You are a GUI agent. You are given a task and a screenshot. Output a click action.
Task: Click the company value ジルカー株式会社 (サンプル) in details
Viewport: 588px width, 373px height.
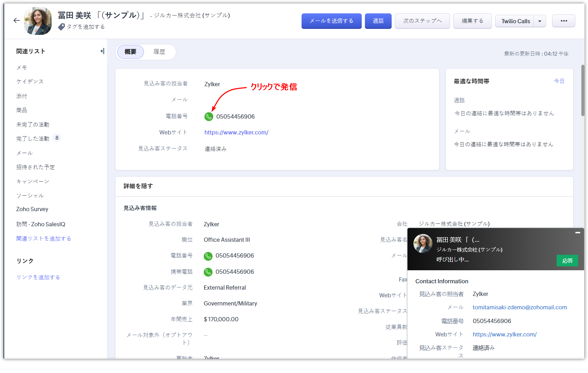(x=454, y=224)
